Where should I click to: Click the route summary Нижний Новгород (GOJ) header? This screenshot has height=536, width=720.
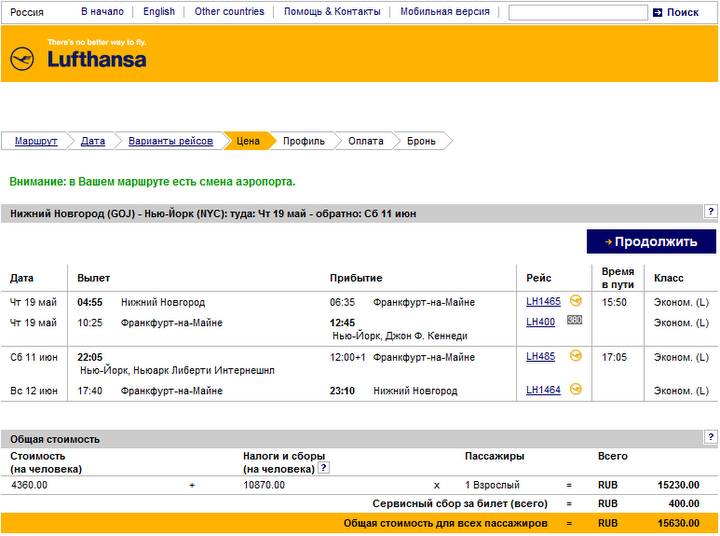[x=213, y=214]
